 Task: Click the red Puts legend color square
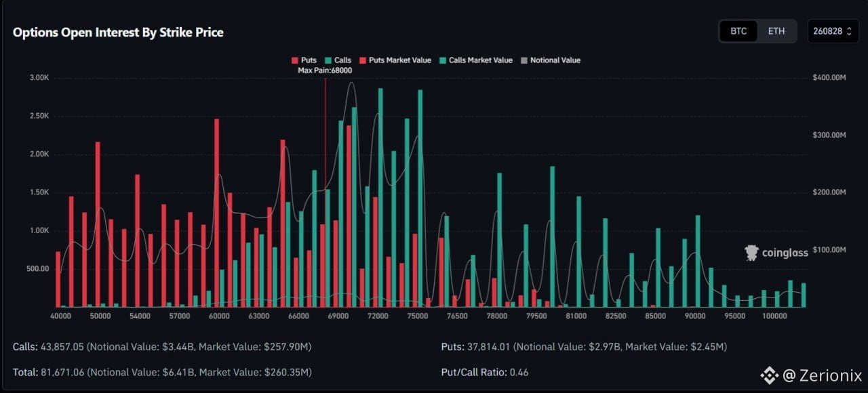294,60
